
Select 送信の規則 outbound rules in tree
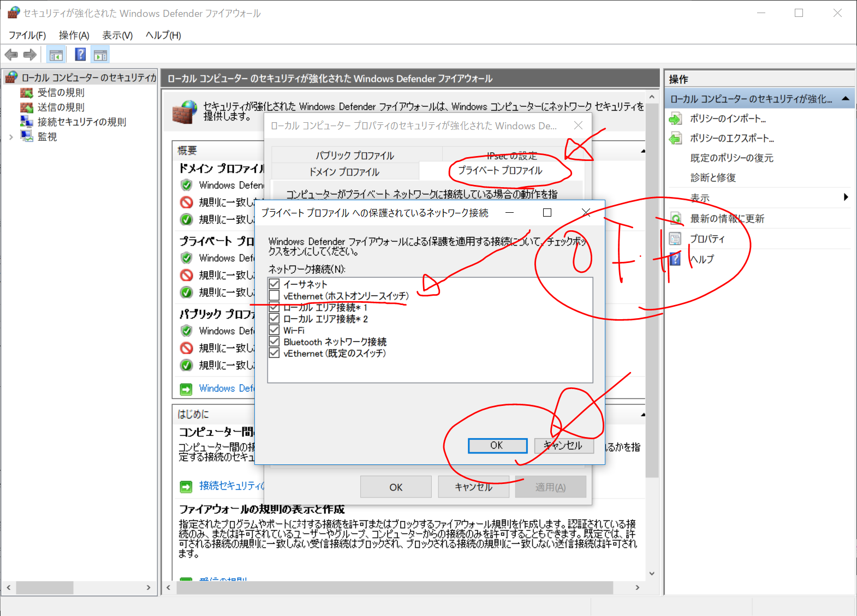[61, 107]
